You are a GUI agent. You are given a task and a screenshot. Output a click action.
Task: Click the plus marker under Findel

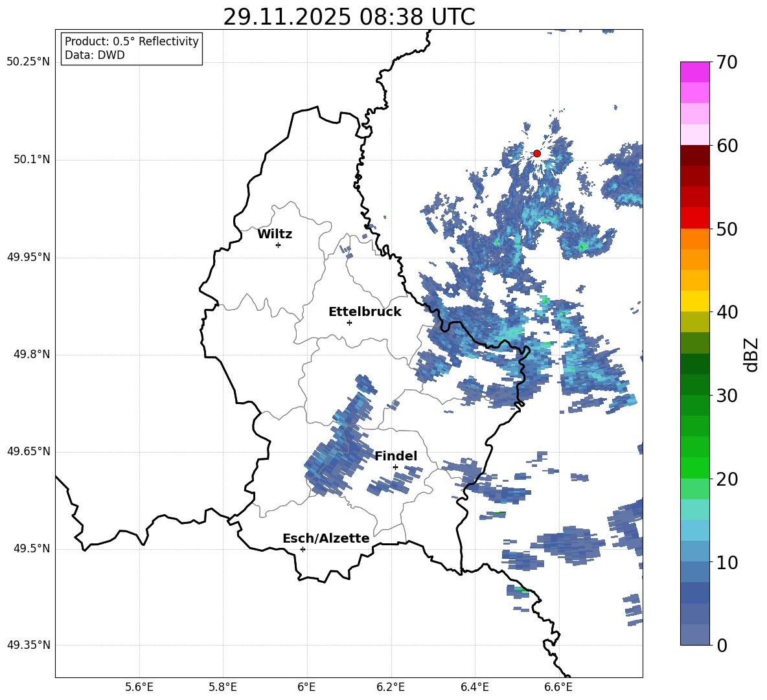395,468
